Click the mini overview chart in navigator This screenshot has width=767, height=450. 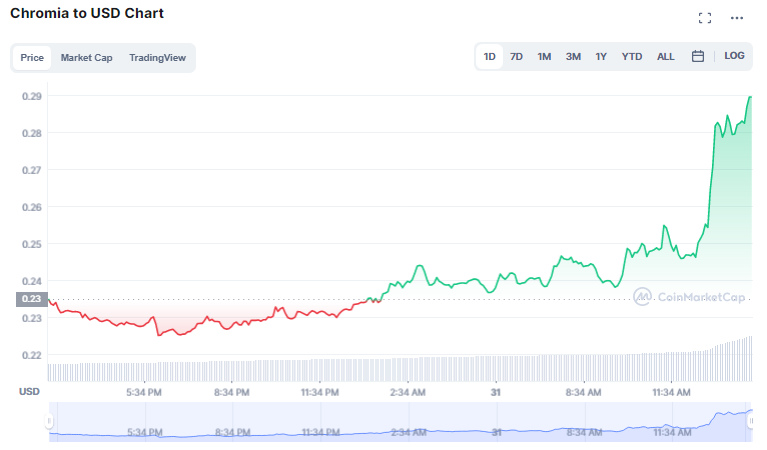[399, 422]
